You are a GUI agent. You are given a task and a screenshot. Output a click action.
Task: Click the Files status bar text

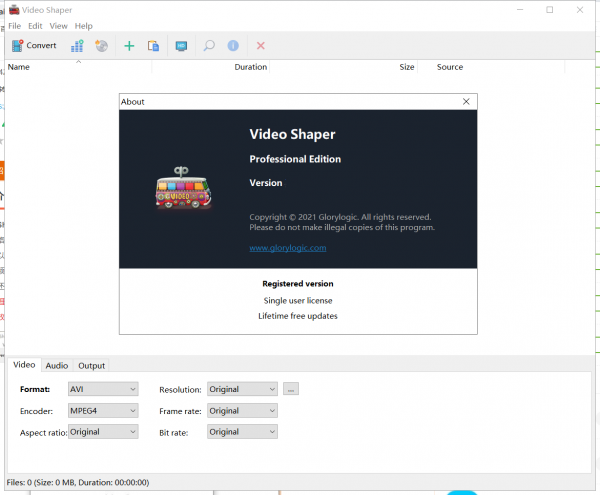(x=78, y=482)
